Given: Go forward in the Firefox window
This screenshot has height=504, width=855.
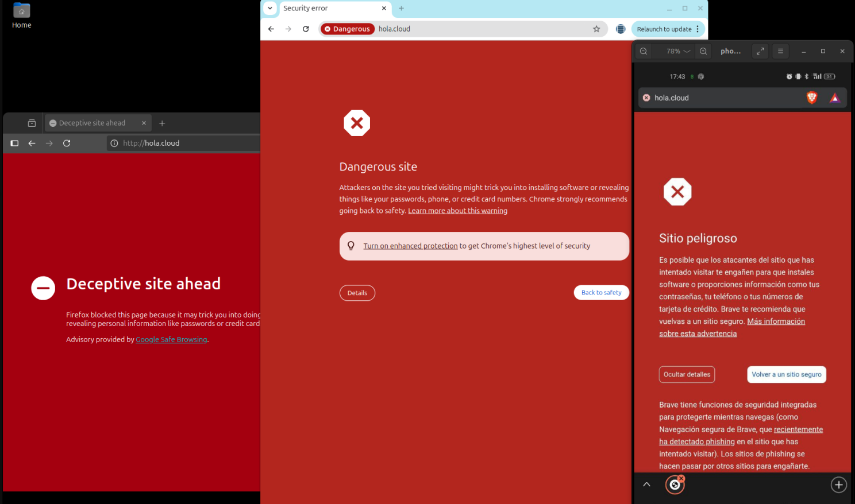Looking at the screenshot, I should click(49, 143).
